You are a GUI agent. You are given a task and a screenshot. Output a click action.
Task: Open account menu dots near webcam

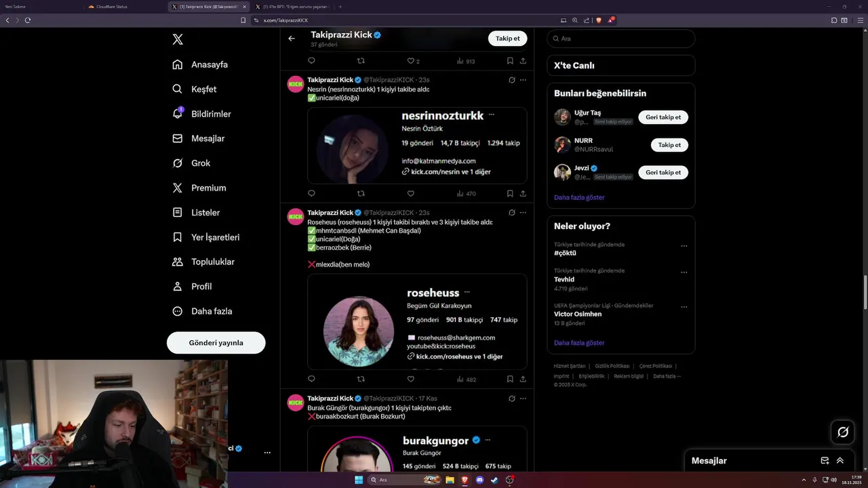[267, 452]
